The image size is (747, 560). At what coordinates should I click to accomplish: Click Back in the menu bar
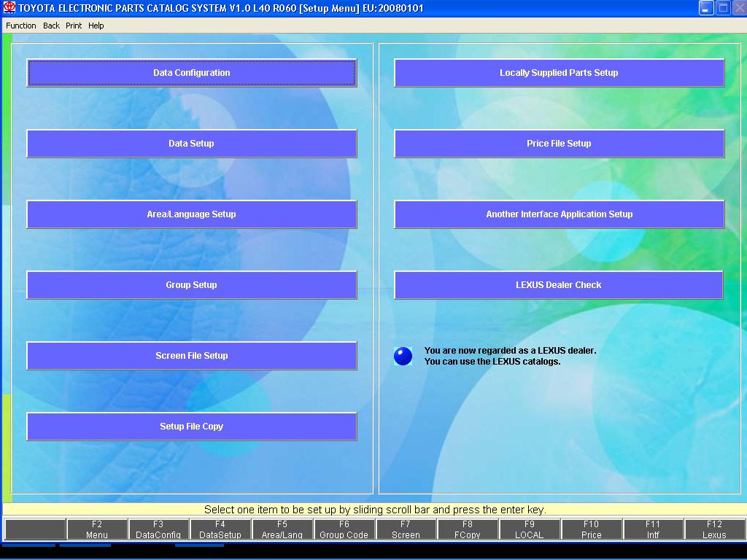coord(51,26)
